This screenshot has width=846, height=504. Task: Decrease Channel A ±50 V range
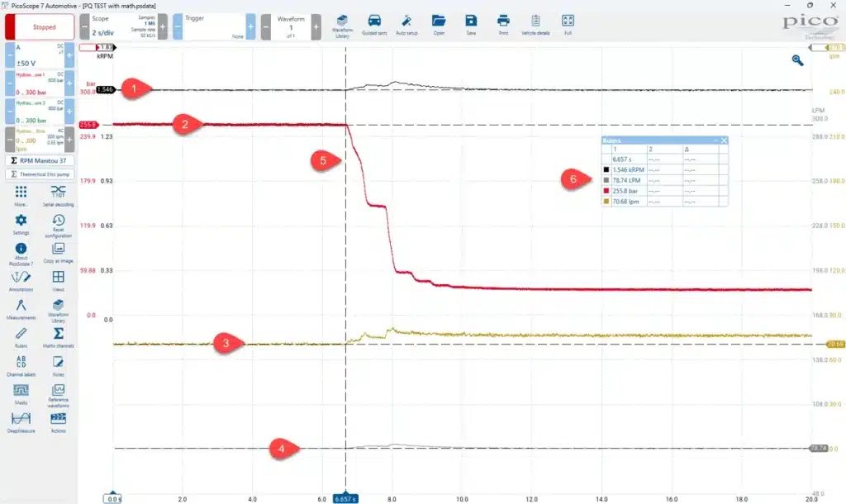[10, 55]
